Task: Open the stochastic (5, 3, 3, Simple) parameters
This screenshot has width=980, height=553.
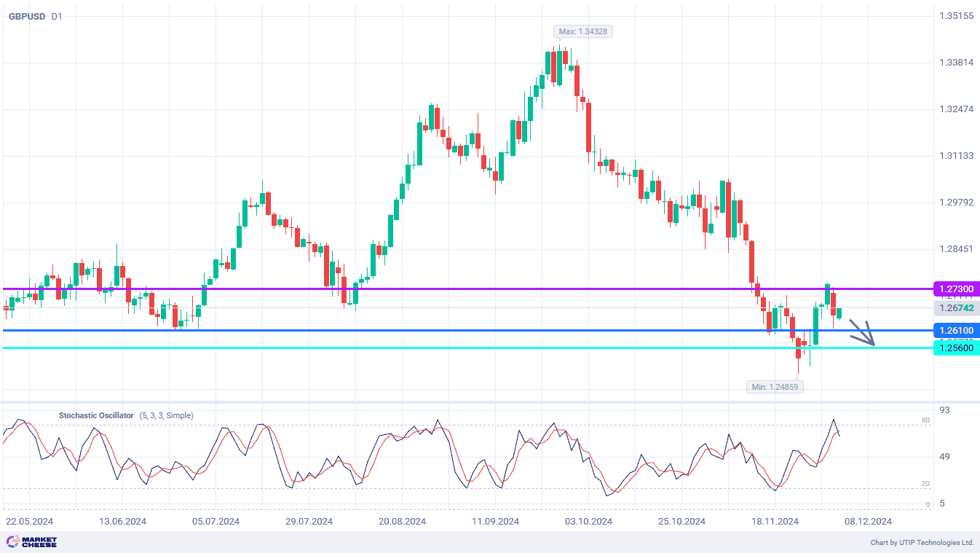Action: [166, 415]
